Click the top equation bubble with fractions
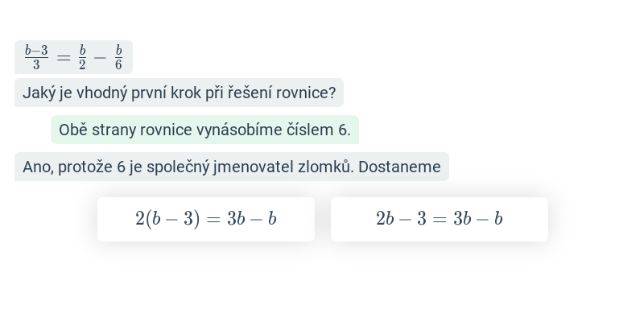This screenshot has height=322, width=644. [73, 57]
